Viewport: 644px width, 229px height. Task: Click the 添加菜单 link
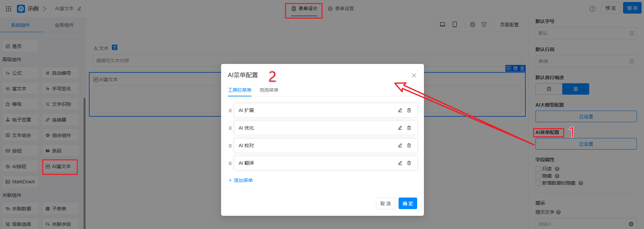point(241,180)
